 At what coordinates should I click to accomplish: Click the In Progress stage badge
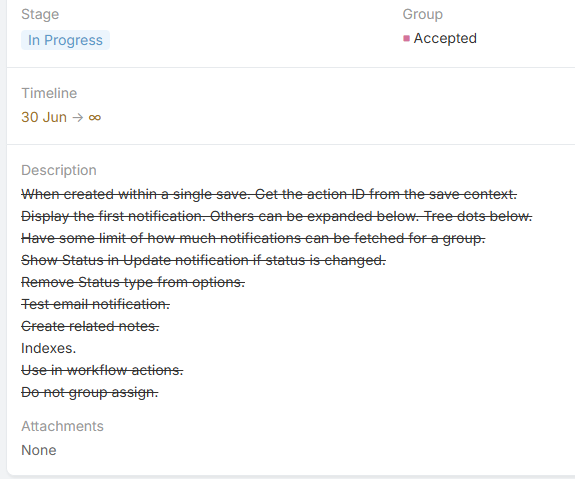[65, 40]
